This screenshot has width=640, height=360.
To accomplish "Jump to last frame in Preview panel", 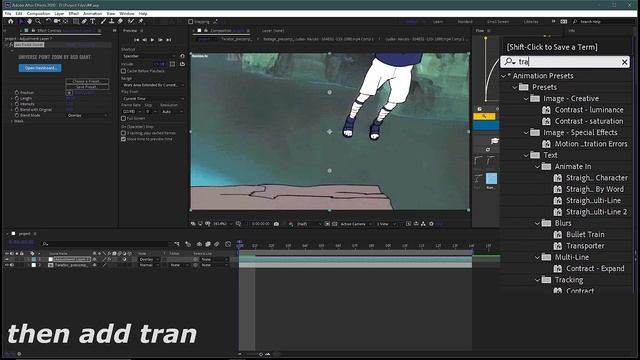I will click(x=169, y=40).
